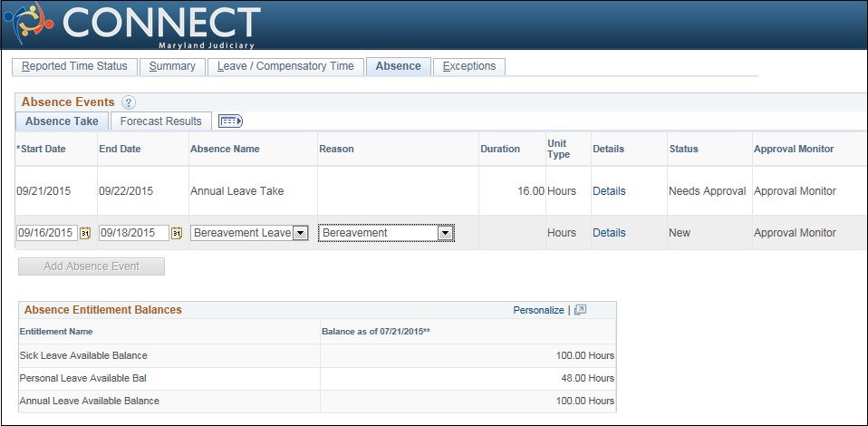Click the Absence Name column header

click(225, 149)
